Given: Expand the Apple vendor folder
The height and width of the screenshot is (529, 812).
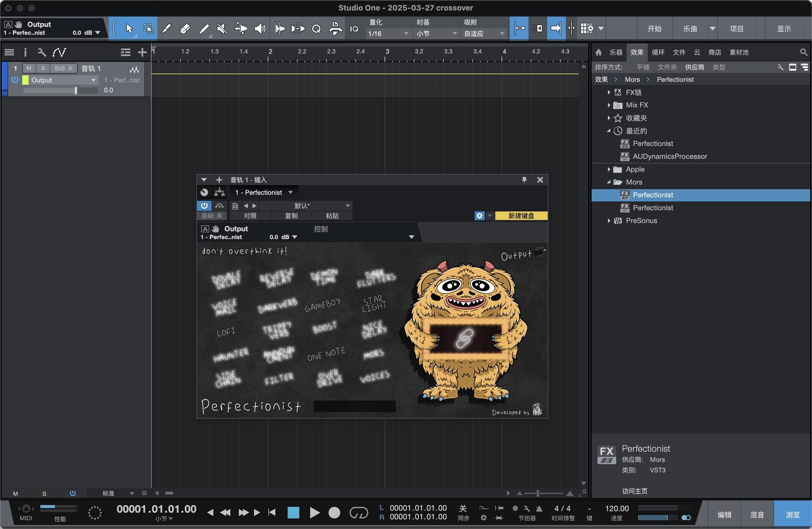Looking at the screenshot, I should click(x=609, y=169).
